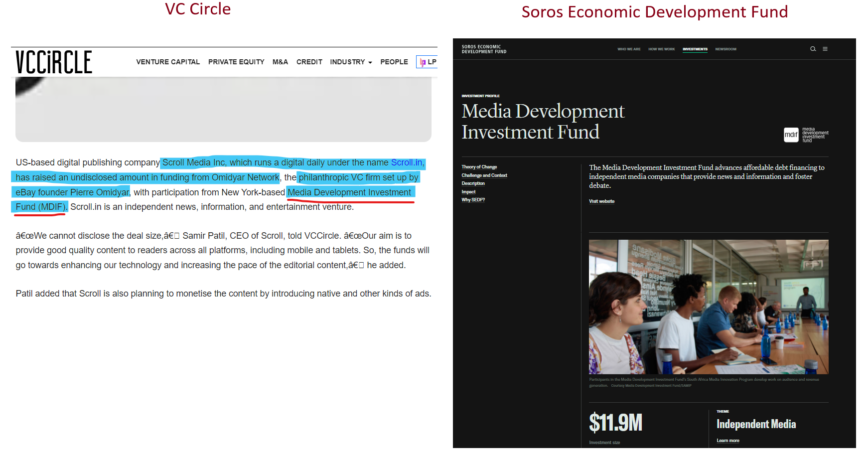This screenshot has height=461, width=868.
Task: Click the white mdif logo badge
Action: click(791, 135)
